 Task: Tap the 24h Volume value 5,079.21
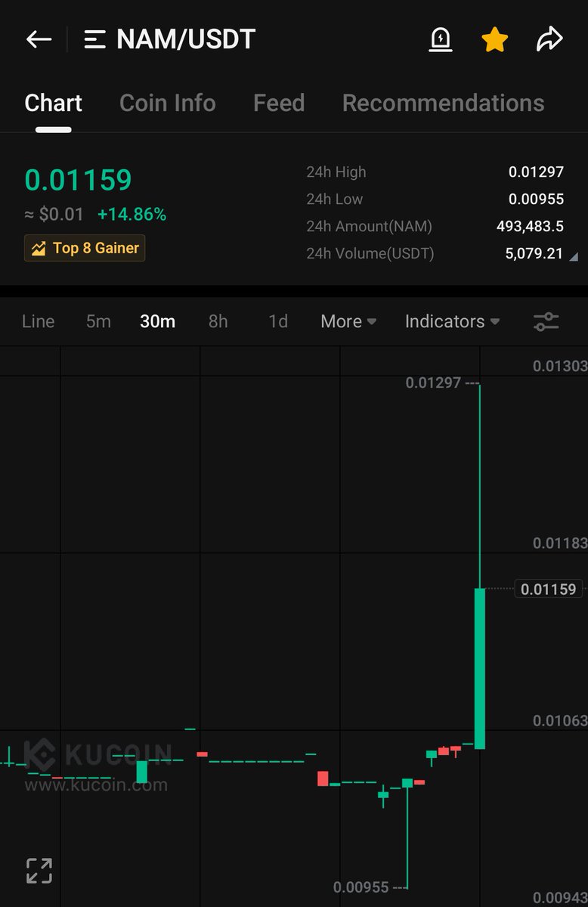(x=534, y=253)
